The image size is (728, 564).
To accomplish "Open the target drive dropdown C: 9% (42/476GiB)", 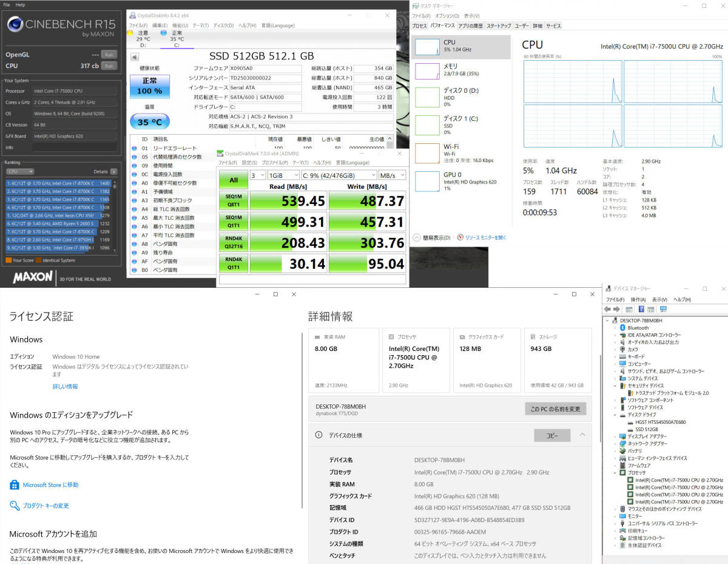I will click(339, 175).
